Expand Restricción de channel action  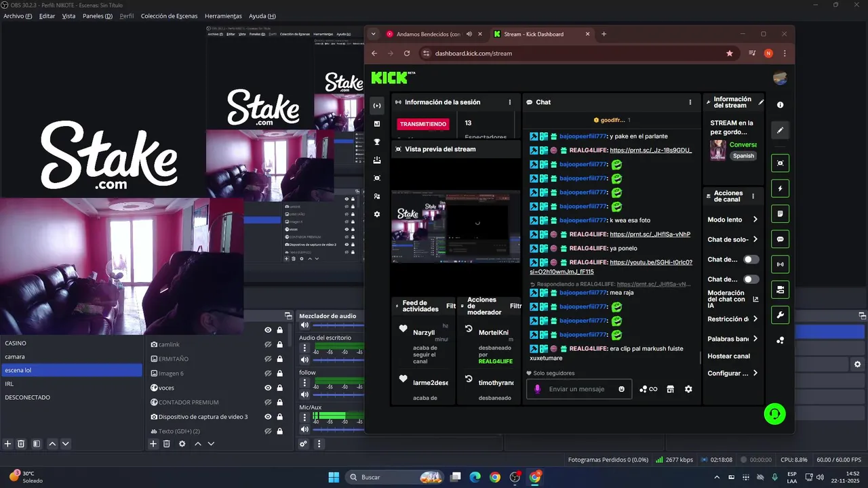click(x=755, y=319)
